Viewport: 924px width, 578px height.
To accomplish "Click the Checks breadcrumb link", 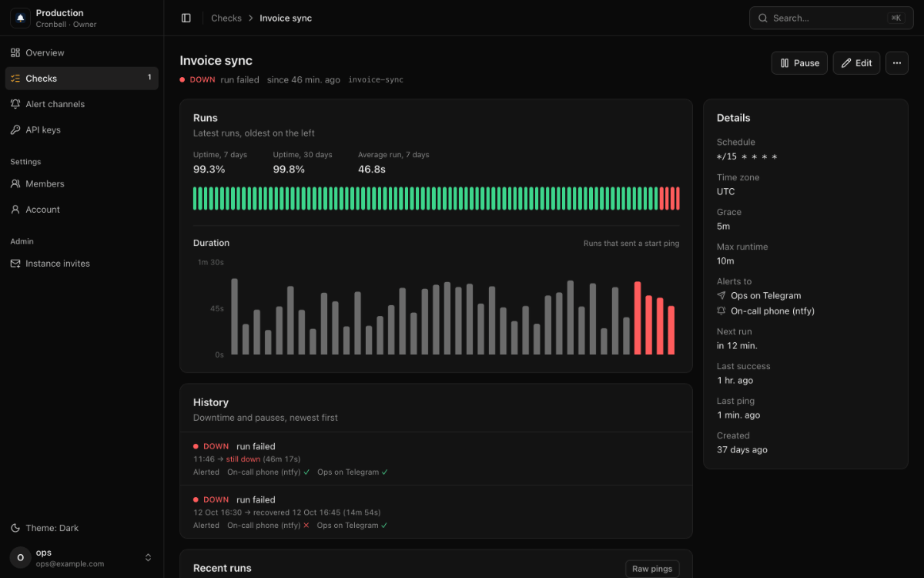I will click(226, 18).
